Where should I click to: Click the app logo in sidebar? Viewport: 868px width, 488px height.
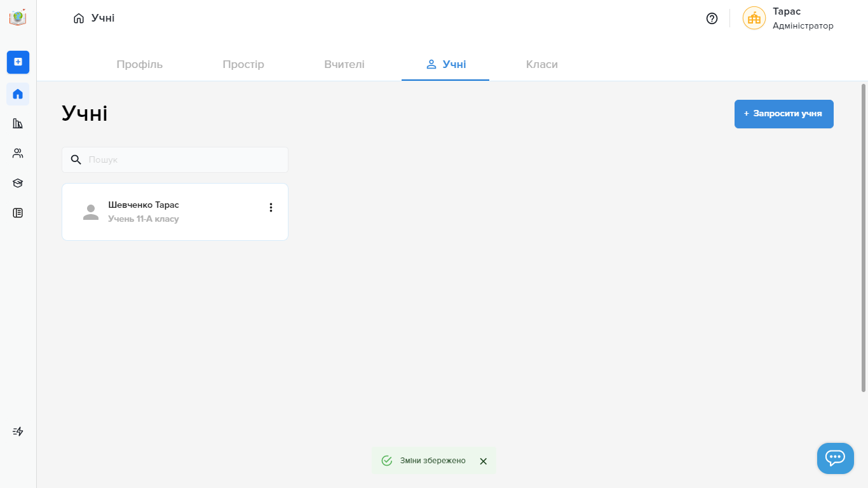coord(18,17)
